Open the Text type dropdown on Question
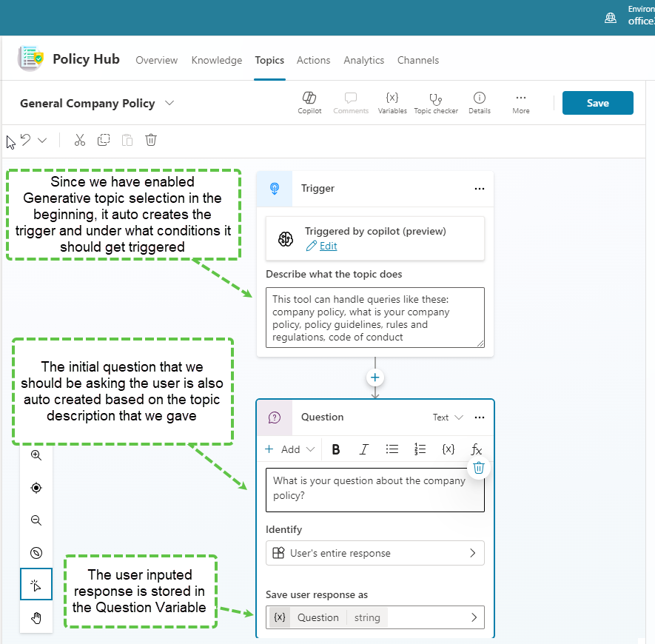655x644 pixels. [x=448, y=417]
